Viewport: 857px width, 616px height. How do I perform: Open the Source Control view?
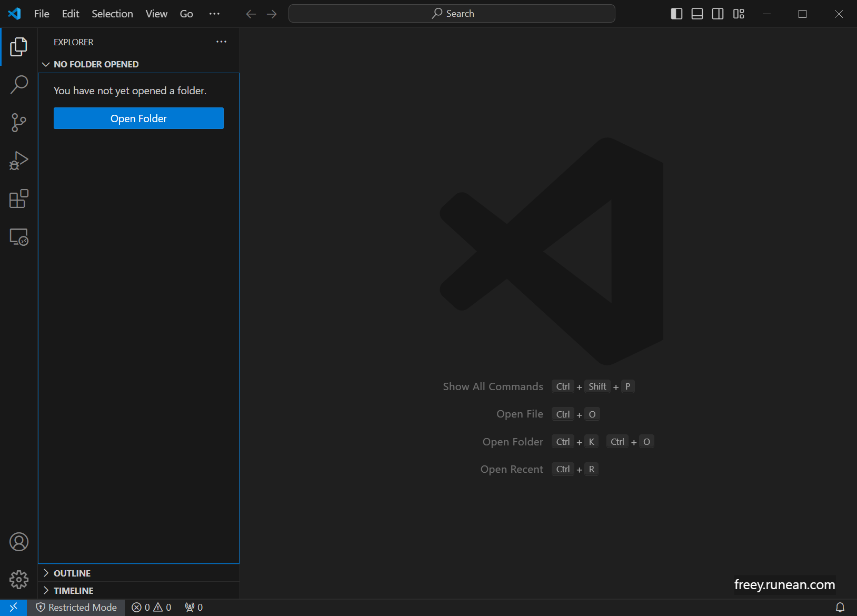pos(19,123)
